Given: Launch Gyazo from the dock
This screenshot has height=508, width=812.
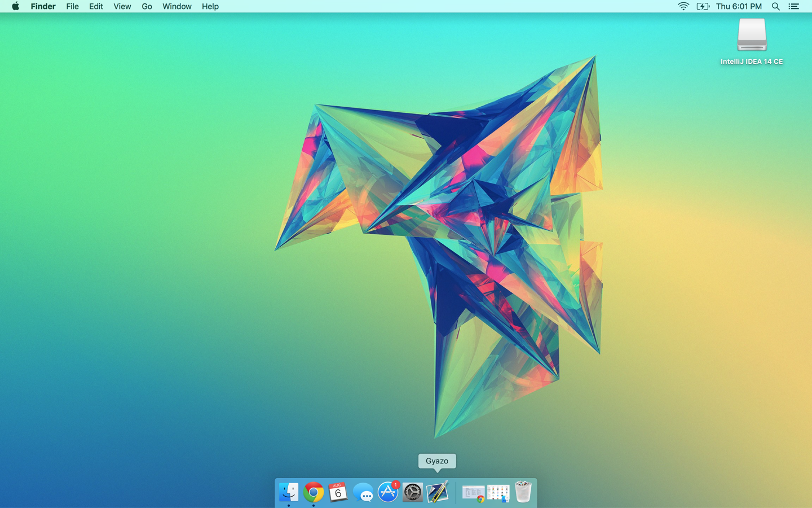Looking at the screenshot, I should 438,492.
